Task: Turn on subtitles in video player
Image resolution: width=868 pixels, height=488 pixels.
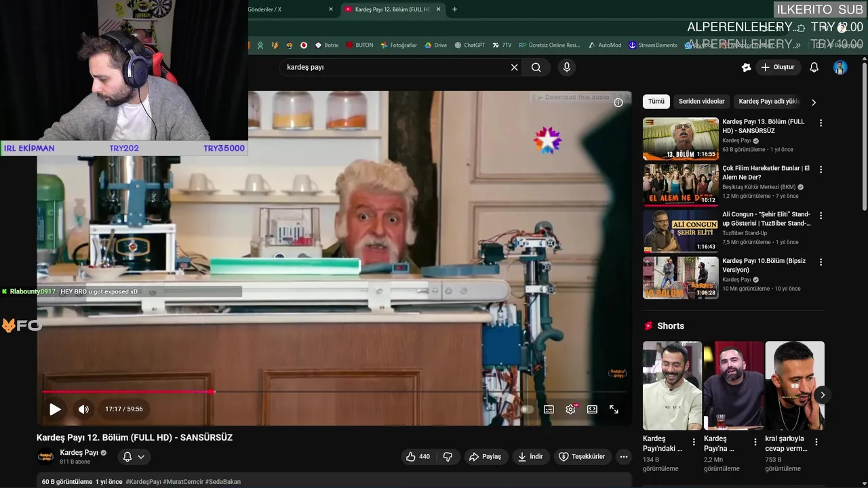Action: (x=549, y=409)
